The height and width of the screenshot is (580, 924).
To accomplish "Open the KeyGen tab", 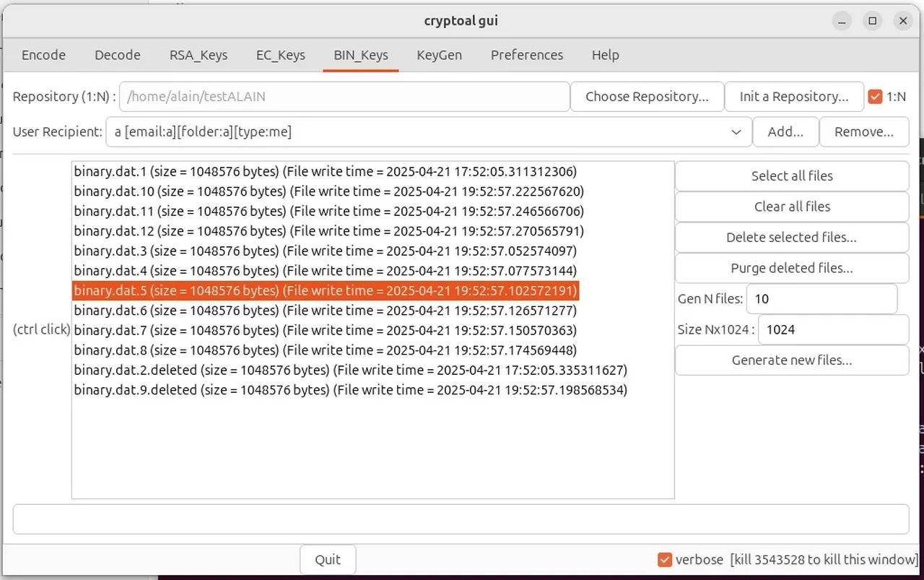I will click(x=439, y=55).
